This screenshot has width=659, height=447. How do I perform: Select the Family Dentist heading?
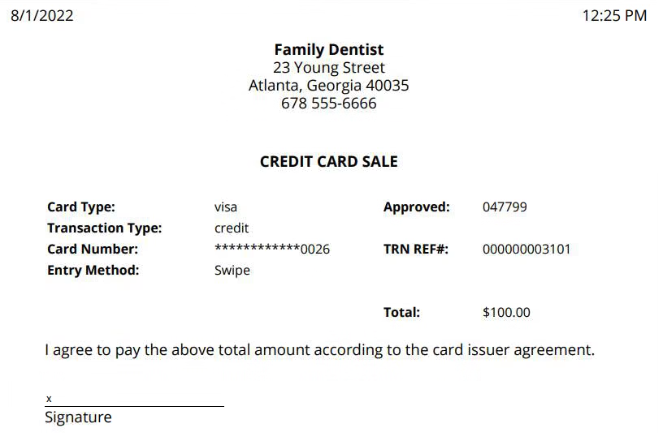coord(329,50)
